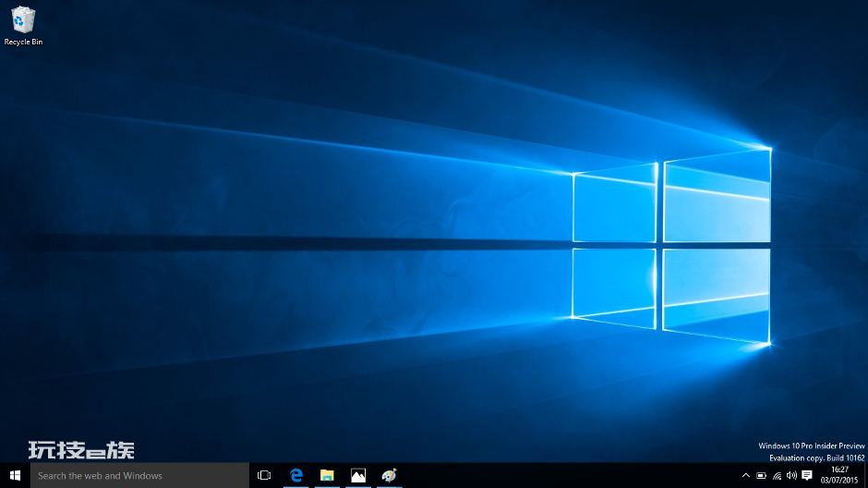Image resolution: width=868 pixels, height=488 pixels.
Task: Open File Explorer from the taskbar
Action: (x=327, y=475)
